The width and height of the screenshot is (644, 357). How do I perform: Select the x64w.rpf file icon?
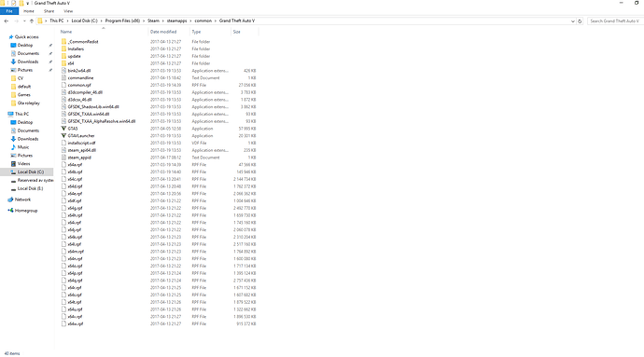63,323
